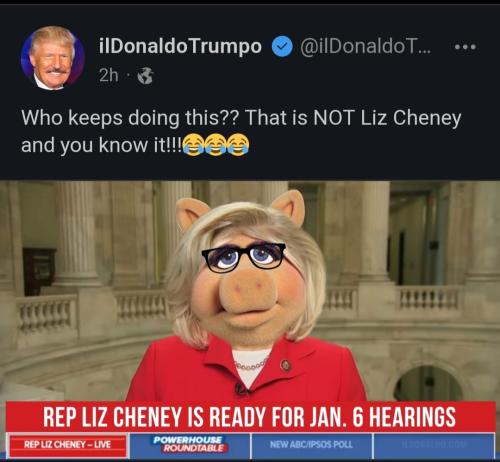Screen dimensions: 500x462
Task: Click the 2h post timestamp
Action: coord(109,76)
